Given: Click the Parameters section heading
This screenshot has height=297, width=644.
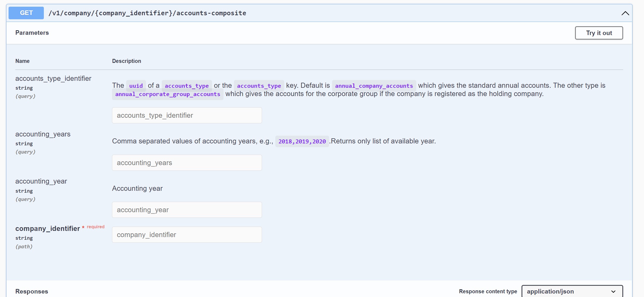Looking at the screenshot, I should 32,33.
